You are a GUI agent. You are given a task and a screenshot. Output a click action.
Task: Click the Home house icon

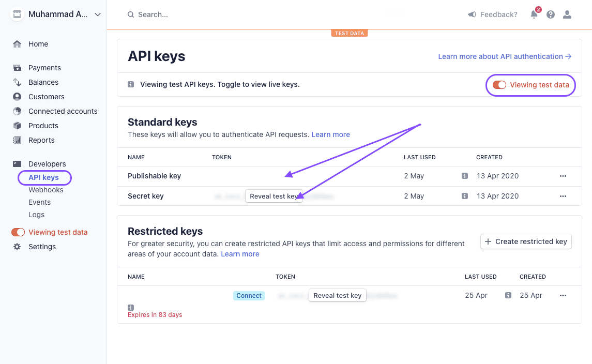tap(17, 44)
